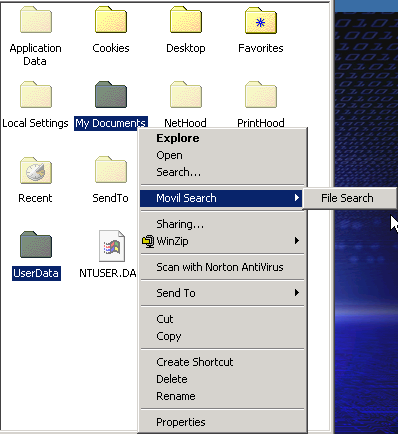Click the WinZip menu entry
This screenshot has height=434, width=398.
point(222,241)
